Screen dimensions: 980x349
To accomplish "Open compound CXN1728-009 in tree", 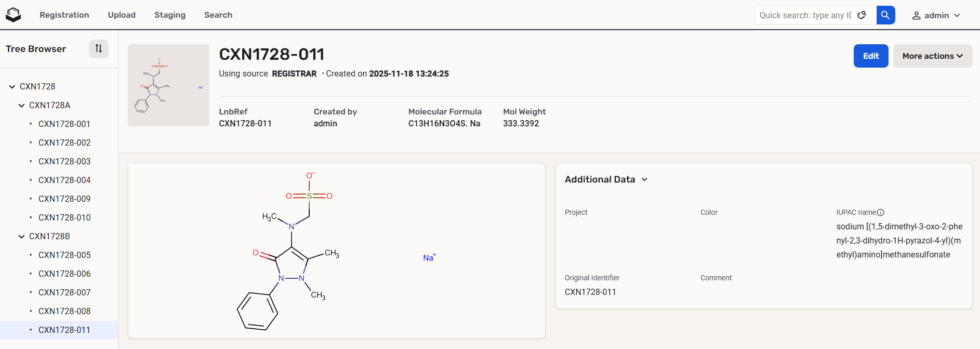I will click(x=64, y=199).
